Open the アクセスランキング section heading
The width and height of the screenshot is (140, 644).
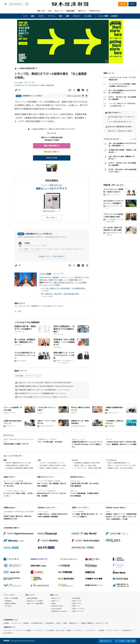(x=112, y=139)
